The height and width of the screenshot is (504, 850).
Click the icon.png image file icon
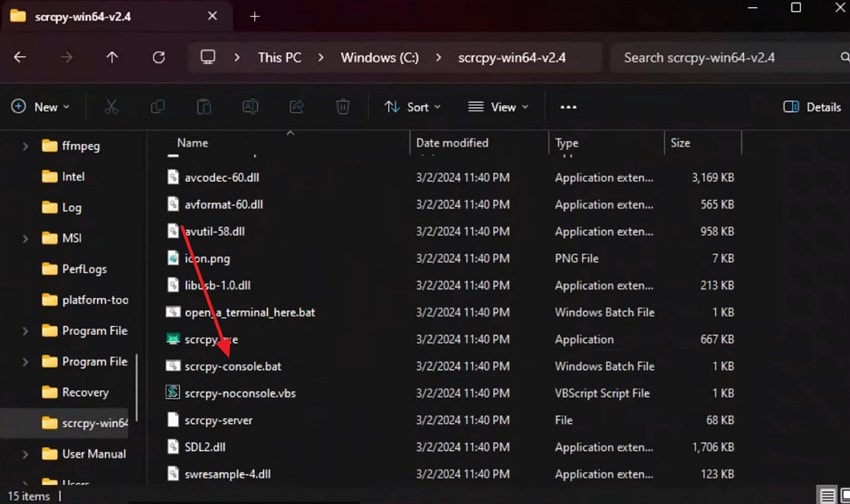[172, 258]
